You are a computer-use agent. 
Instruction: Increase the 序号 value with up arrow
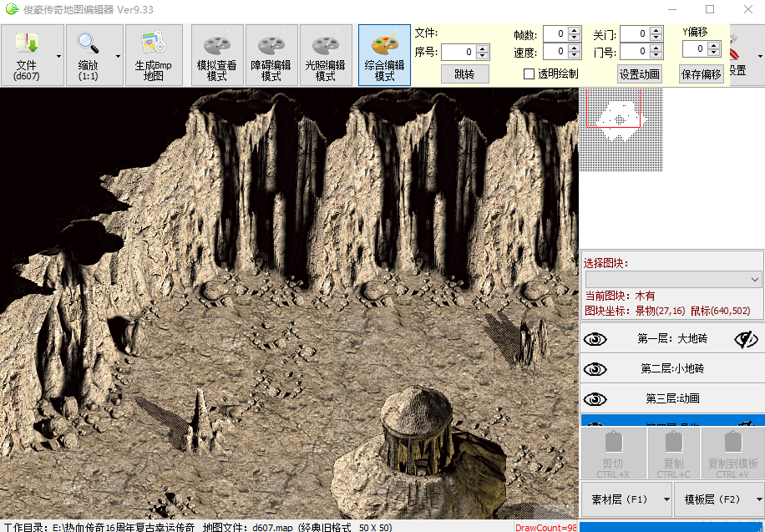(483, 48)
